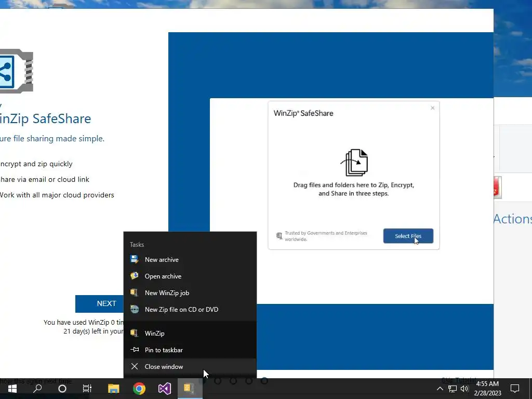
Task: Click the 'WinZip SafeShare' card title
Action: click(x=303, y=113)
